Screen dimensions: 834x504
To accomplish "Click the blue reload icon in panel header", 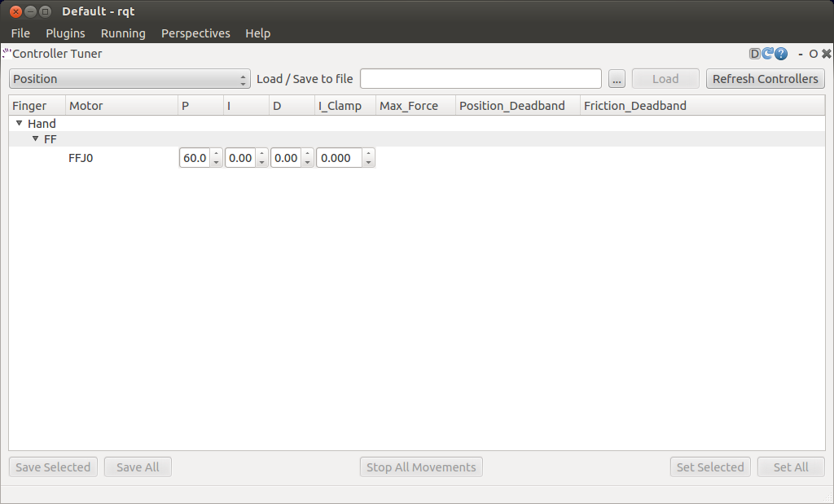I will (x=767, y=54).
